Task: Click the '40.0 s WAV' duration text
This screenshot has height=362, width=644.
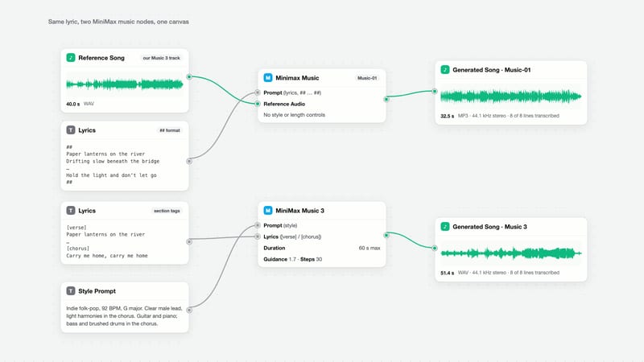Action: (x=80, y=104)
